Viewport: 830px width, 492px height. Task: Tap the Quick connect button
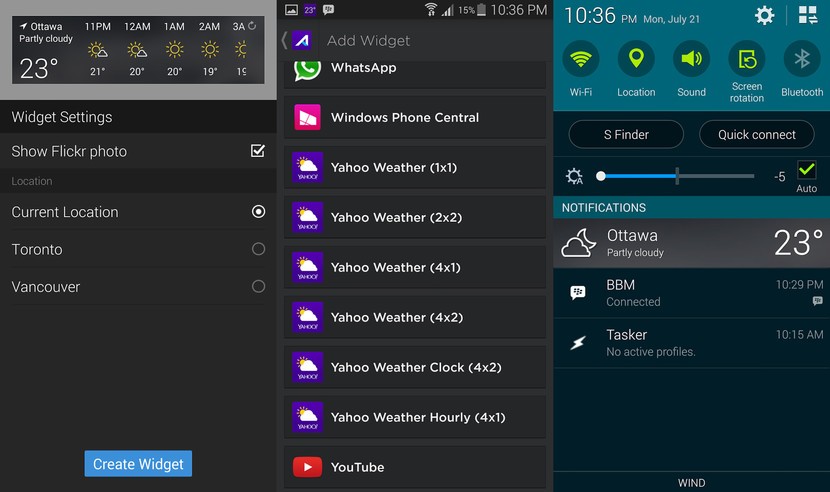756,135
